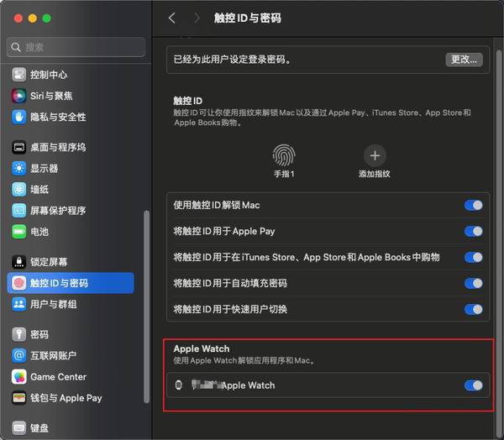504x440 pixels.
Task: Click the 钱包与 Apple Pay wallet icon
Action: [x=19, y=398]
